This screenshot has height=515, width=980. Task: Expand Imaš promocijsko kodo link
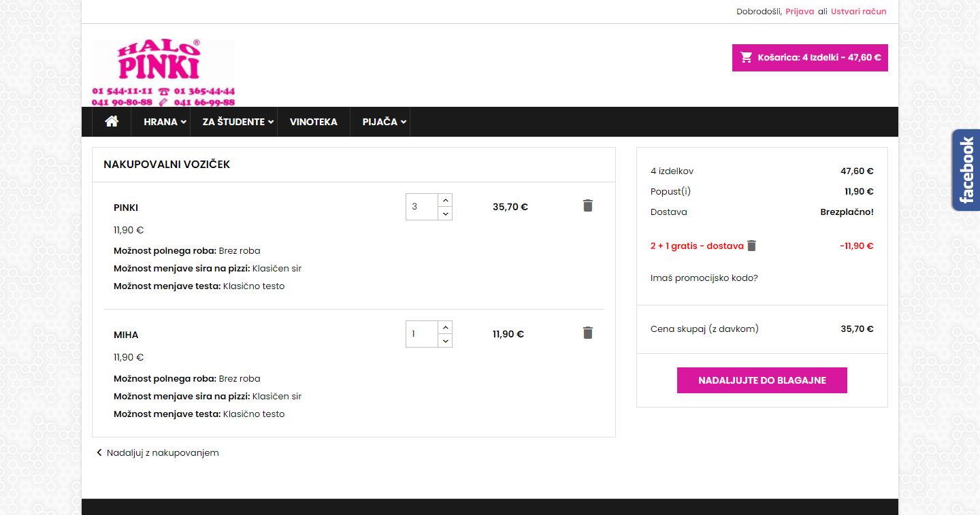(x=704, y=278)
